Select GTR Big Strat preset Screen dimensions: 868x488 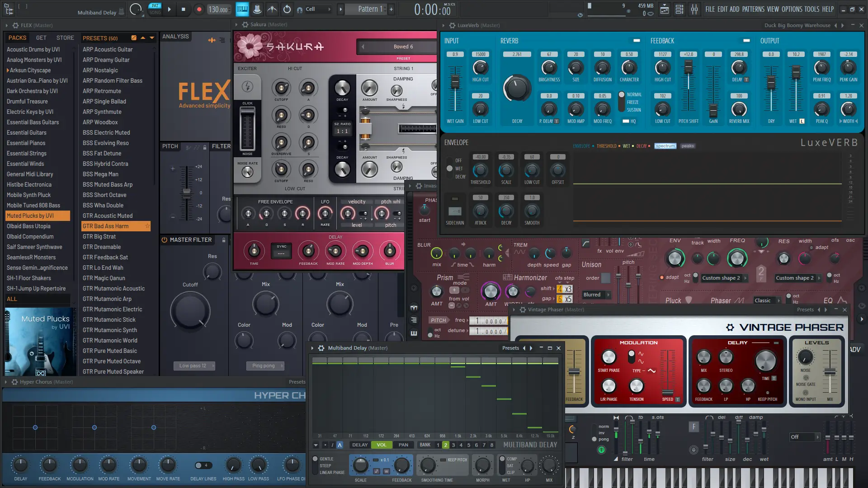(x=99, y=236)
